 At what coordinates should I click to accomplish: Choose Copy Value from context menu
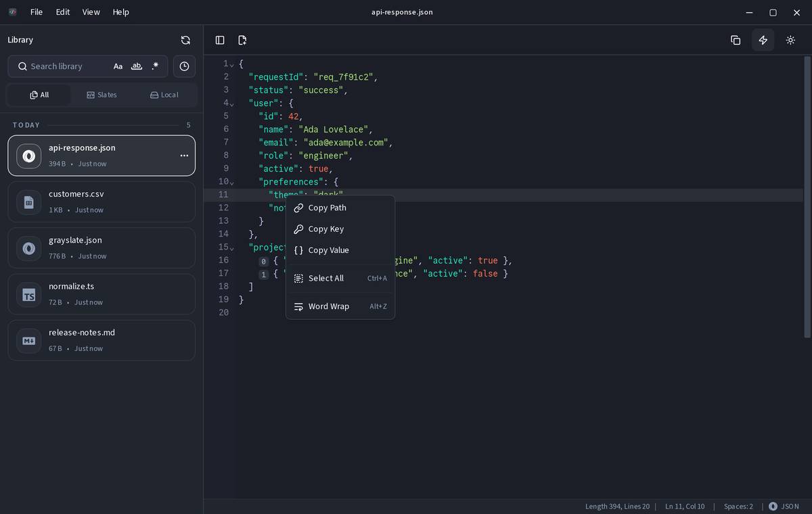coord(340,250)
